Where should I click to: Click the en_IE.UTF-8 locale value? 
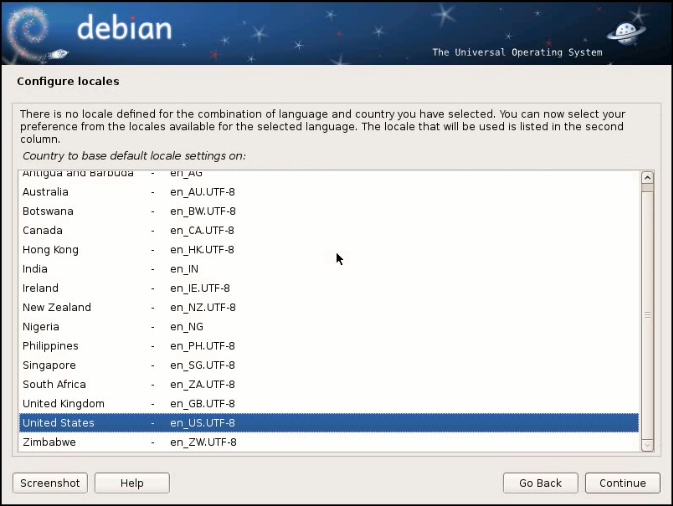tap(200, 288)
